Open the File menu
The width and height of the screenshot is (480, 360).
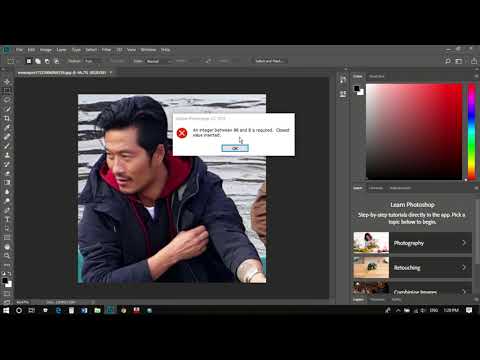click(19, 50)
